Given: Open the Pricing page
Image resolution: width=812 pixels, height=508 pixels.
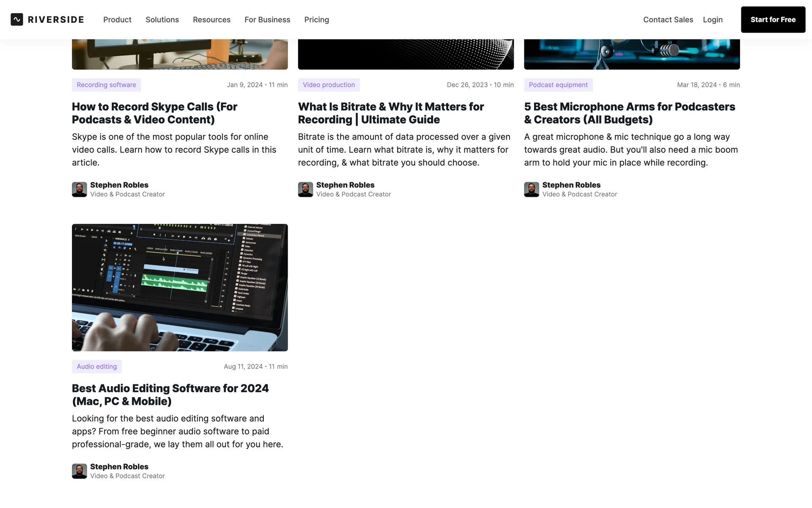Looking at the screenshot, I should pyautogui.click(x=316, y=19).
